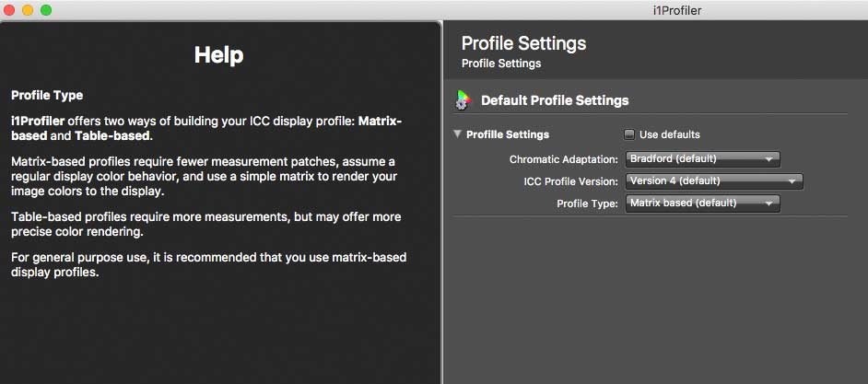This screenshot has height=384, width=868.
Task: Click the Profile Type label beside the dropdown
Action: click(x=587, y=204)
